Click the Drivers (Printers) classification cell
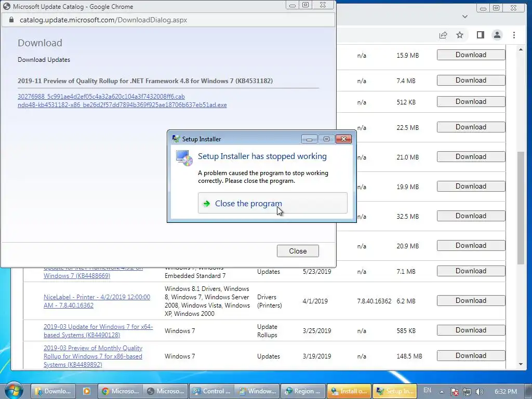532x399 pixels. 270,301
